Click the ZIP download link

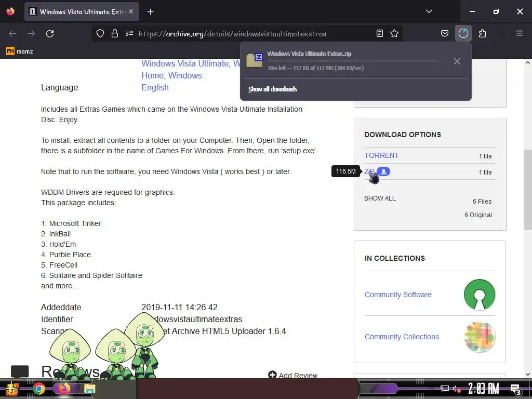369,171
